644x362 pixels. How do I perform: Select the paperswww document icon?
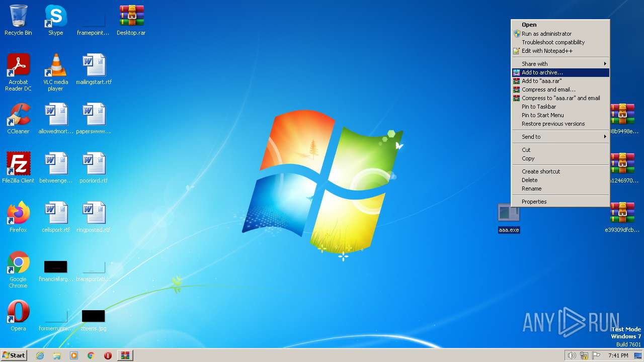click(x=94, y=119)
